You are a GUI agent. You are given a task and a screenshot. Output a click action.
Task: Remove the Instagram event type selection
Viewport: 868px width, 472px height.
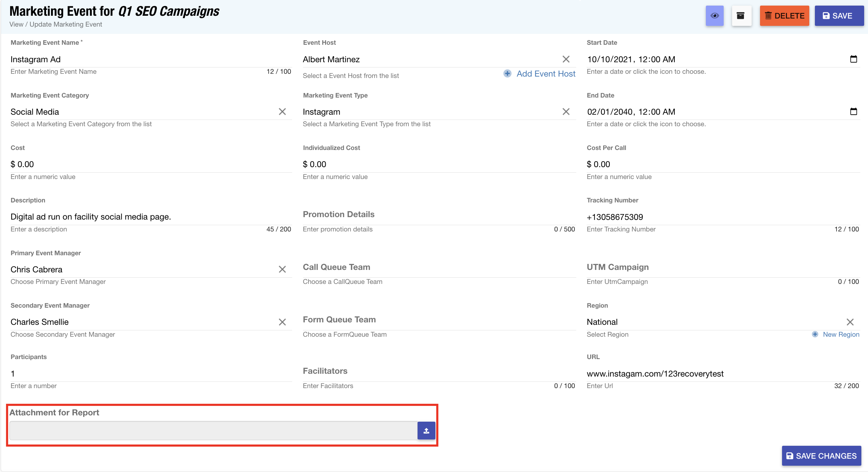(x=566, y=112)
